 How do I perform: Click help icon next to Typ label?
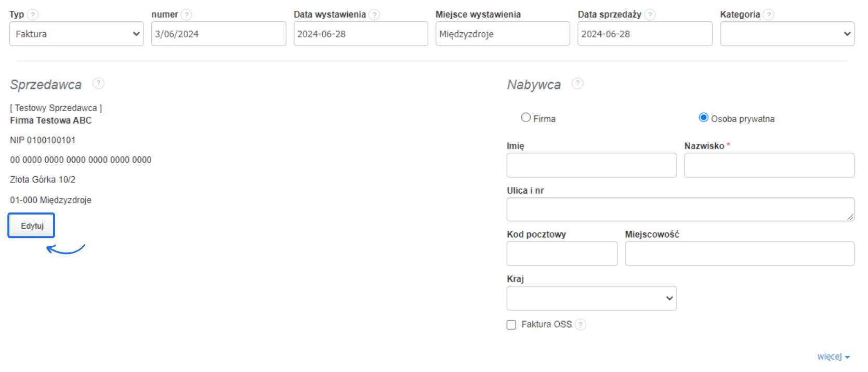pyautogui.click(x=33, y=15)
